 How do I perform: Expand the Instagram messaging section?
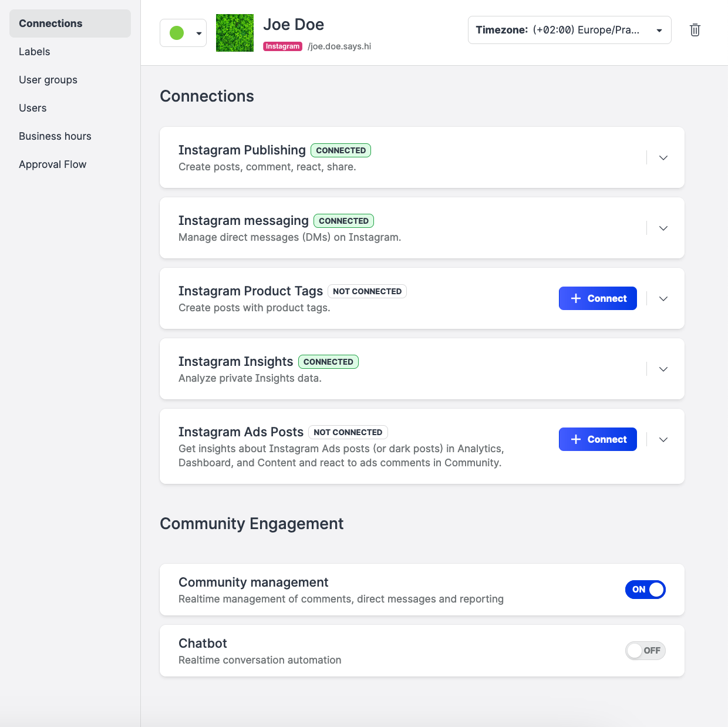point(663,228)
